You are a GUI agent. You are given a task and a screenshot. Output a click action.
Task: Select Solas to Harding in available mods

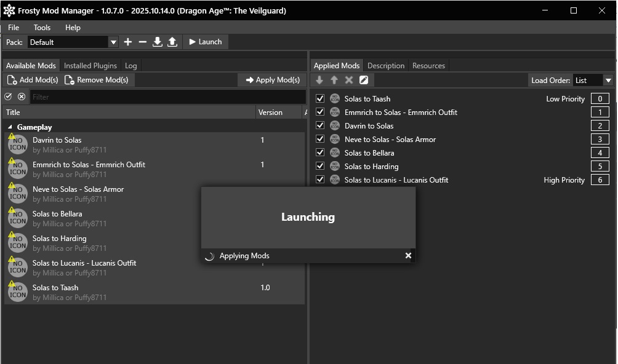pos(154,243)
